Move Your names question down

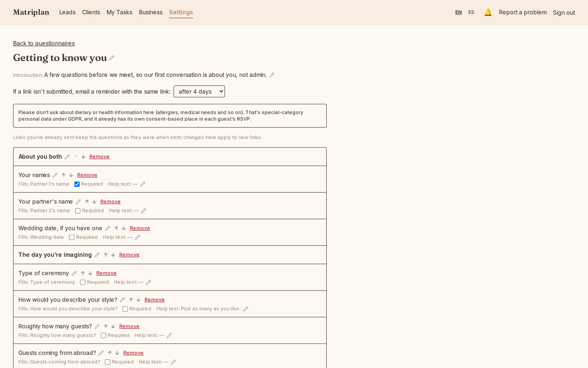point(71,175)
